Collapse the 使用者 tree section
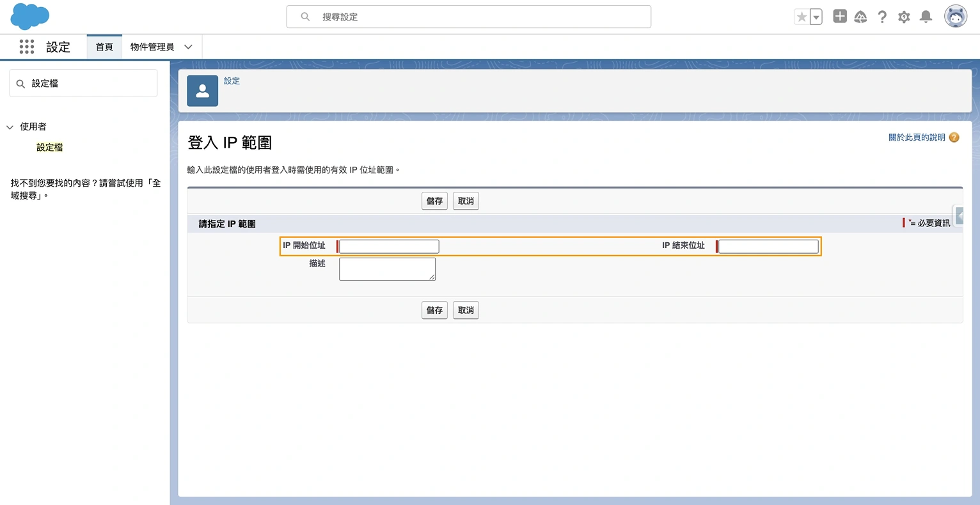The image size is (980, 505). tap(10, 127)
